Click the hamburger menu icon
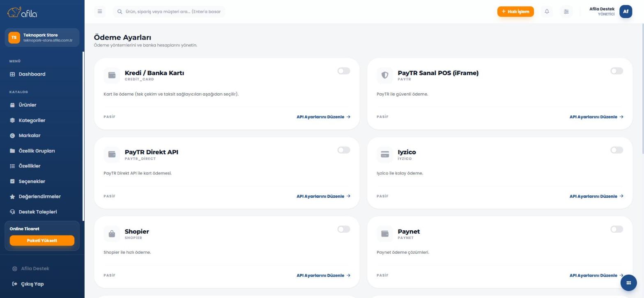The image size is (644, 298). coord(100,11)
